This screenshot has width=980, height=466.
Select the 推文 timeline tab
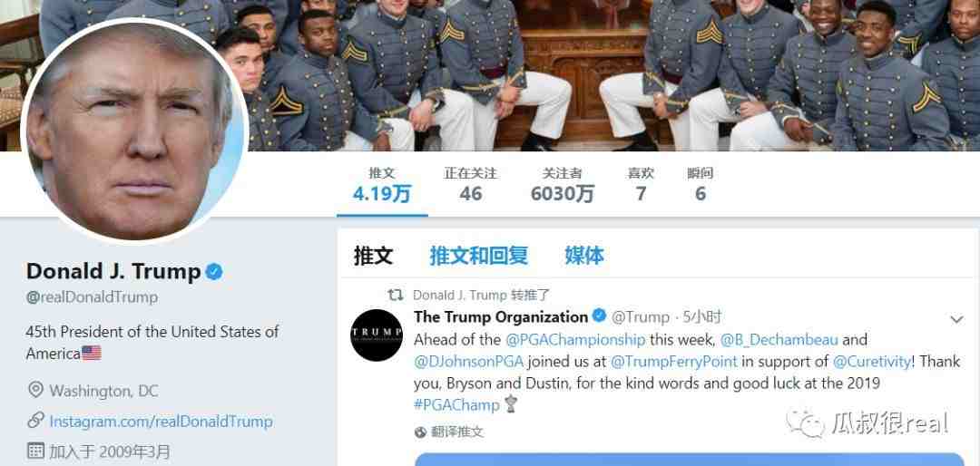(x=373, y=256)
